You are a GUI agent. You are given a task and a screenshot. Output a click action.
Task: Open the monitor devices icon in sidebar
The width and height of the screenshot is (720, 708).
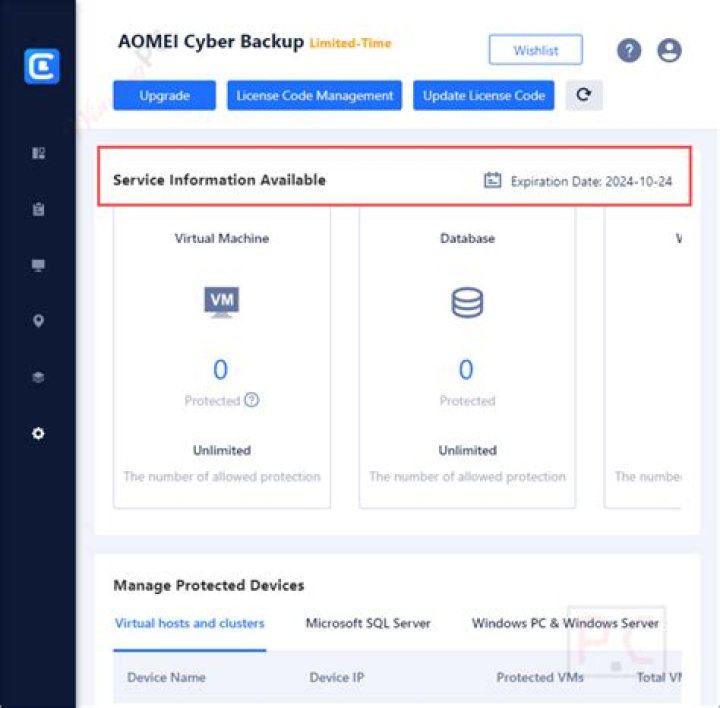[39, 265]
